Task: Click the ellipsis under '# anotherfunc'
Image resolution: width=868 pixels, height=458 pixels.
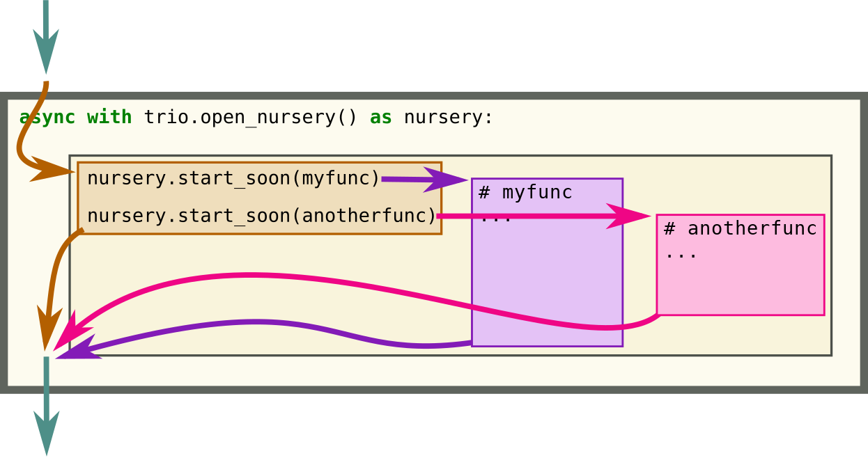Action: pos(681,255)
